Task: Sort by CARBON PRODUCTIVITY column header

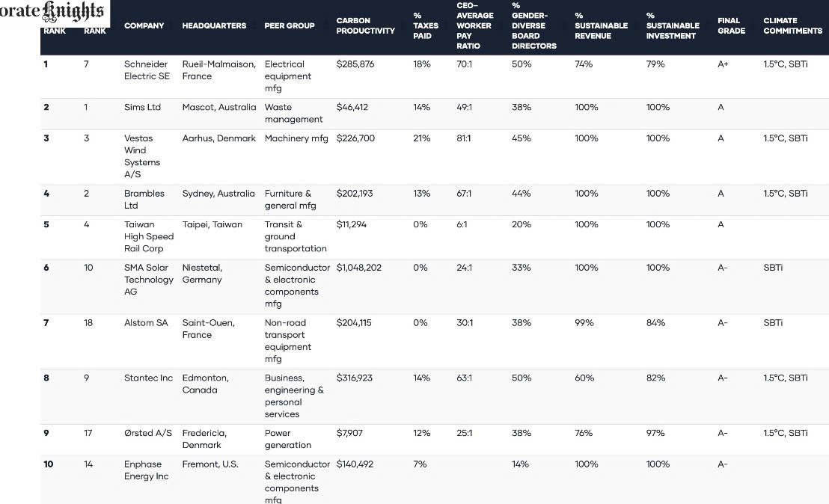Action: pos(365,25)
